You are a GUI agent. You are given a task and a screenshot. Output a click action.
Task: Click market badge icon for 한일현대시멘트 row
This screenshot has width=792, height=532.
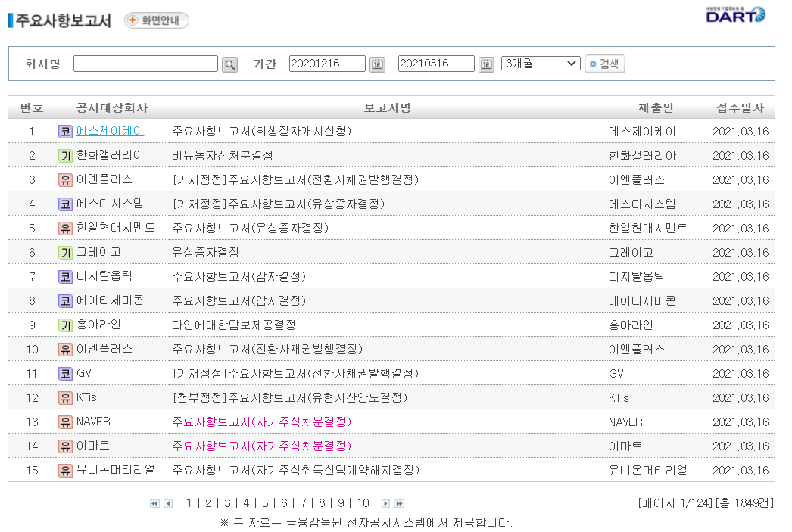coord(65,229)
